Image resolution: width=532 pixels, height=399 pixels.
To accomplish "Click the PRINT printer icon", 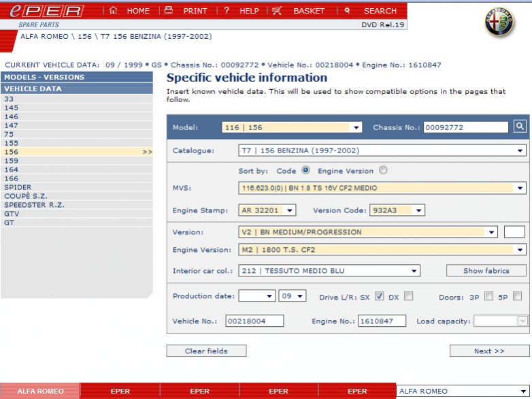I will pyautogui.click(x=169, y=11).
